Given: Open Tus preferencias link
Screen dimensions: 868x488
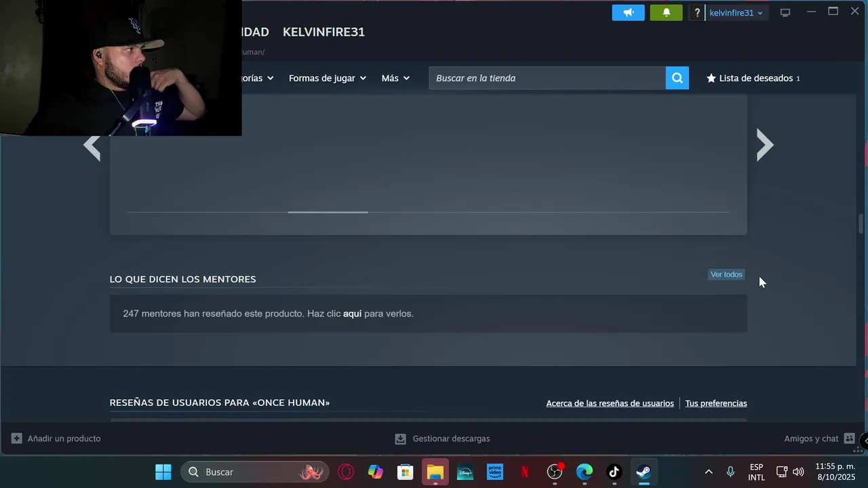Looking at the screenshot, I should coord(715,403).
